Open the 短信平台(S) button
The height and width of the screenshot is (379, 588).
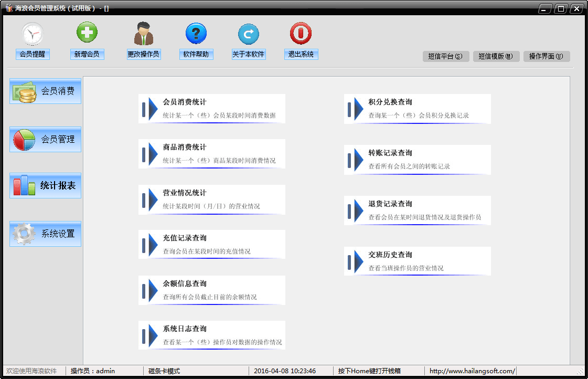[445, 57]
